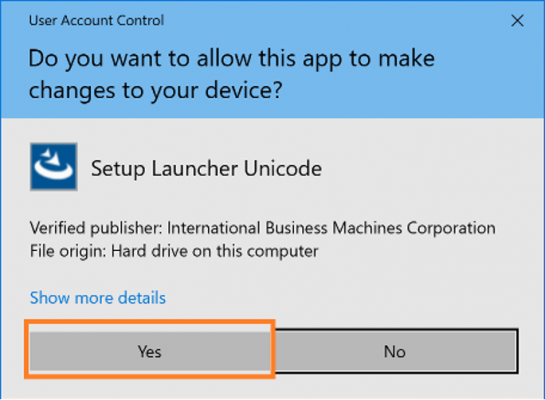Click the word 'device?' in the heading
Screen dimensions: 545x400
click(x=243, y=90)
